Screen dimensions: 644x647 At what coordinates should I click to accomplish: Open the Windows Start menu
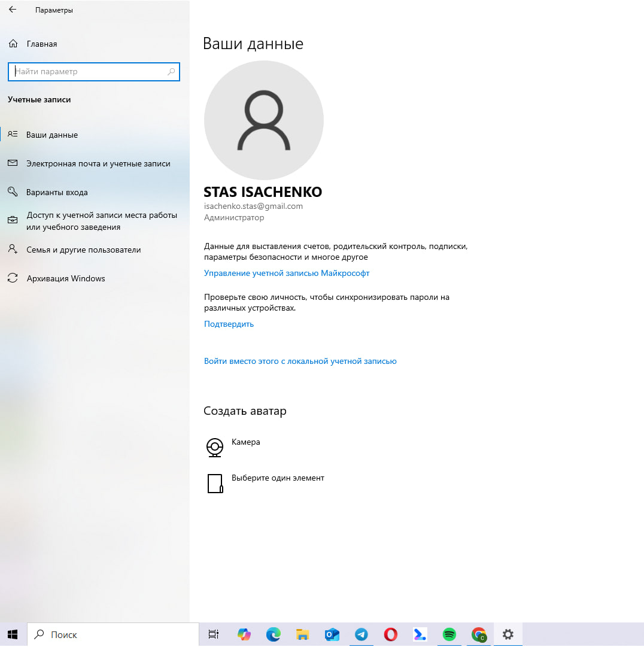tap(13, 634)
